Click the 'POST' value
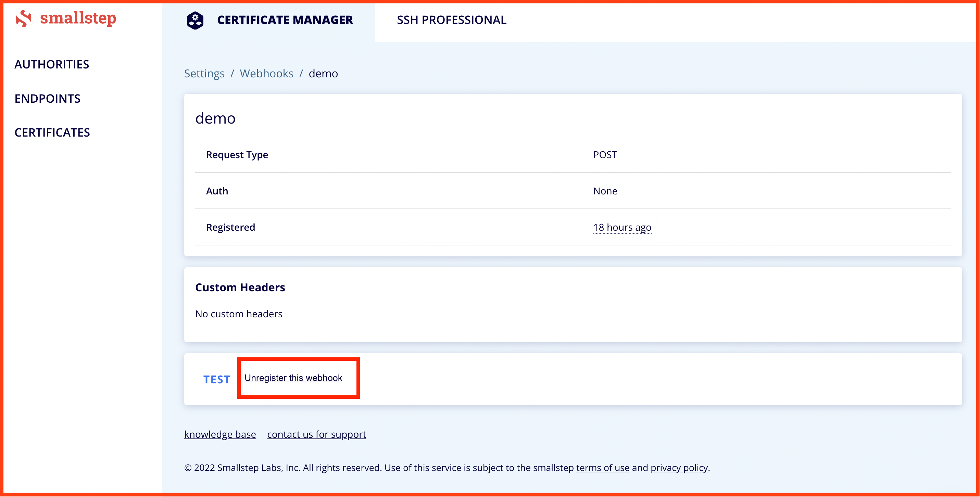The height and width of the screenshot is (497, 980). [605, 155]
